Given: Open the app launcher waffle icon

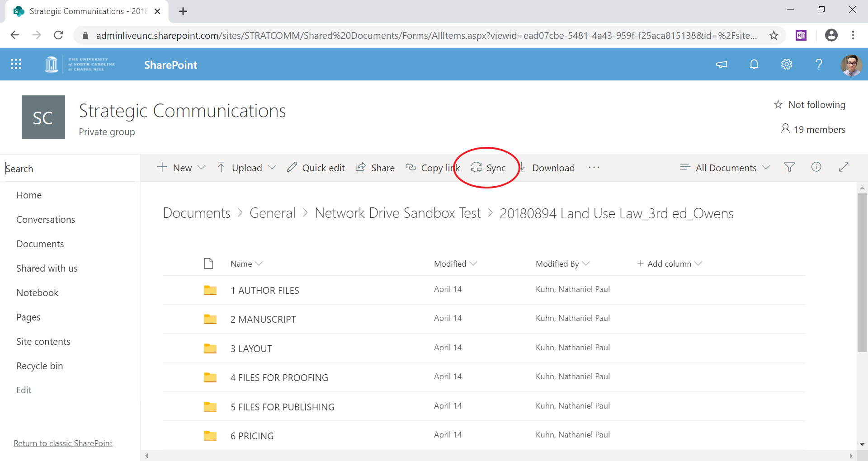Looking at the screenshot, I should [x=15, y=64].
